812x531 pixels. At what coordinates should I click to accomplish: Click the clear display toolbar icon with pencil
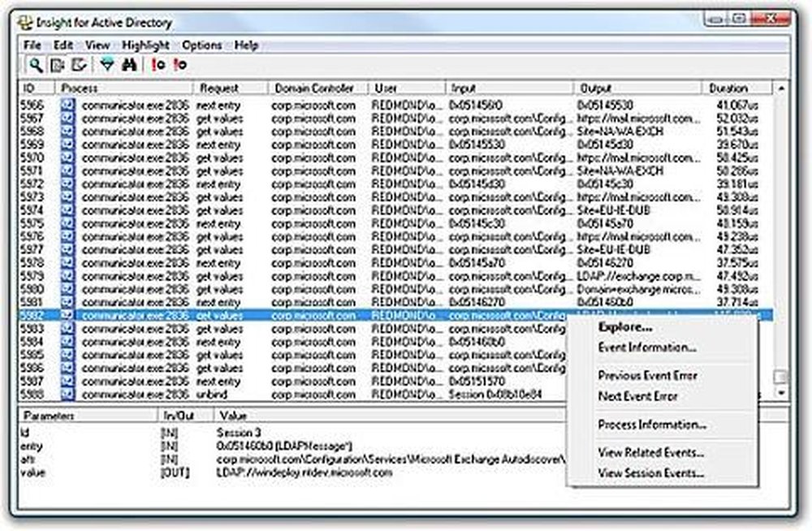[79, 65]
